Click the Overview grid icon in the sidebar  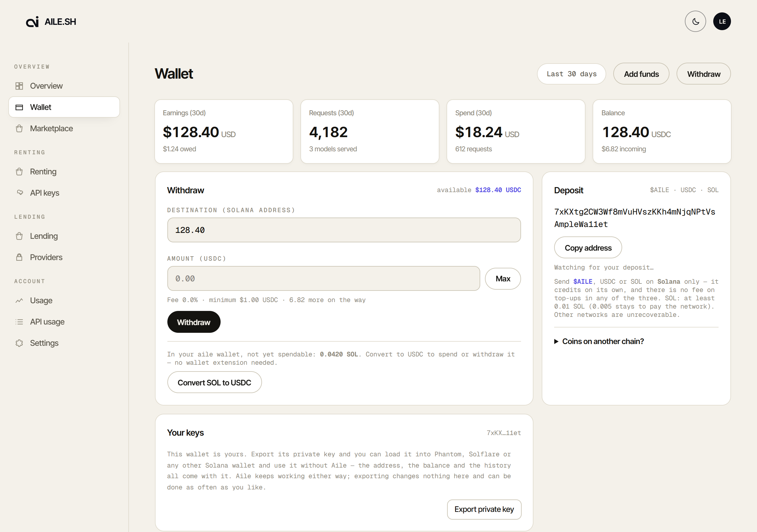coord(19,86)
